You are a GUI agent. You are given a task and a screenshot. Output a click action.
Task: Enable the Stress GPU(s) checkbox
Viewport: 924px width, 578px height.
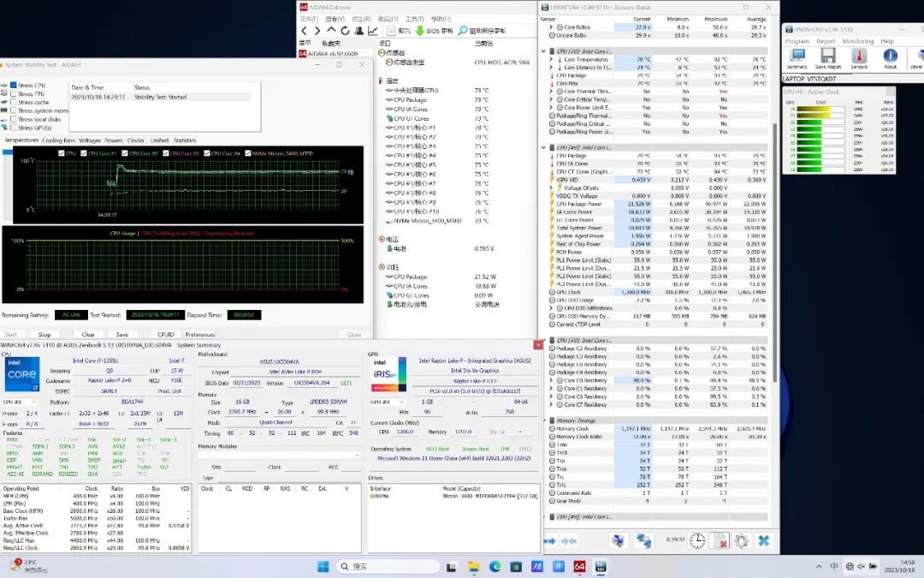click(x=13, y=126)
